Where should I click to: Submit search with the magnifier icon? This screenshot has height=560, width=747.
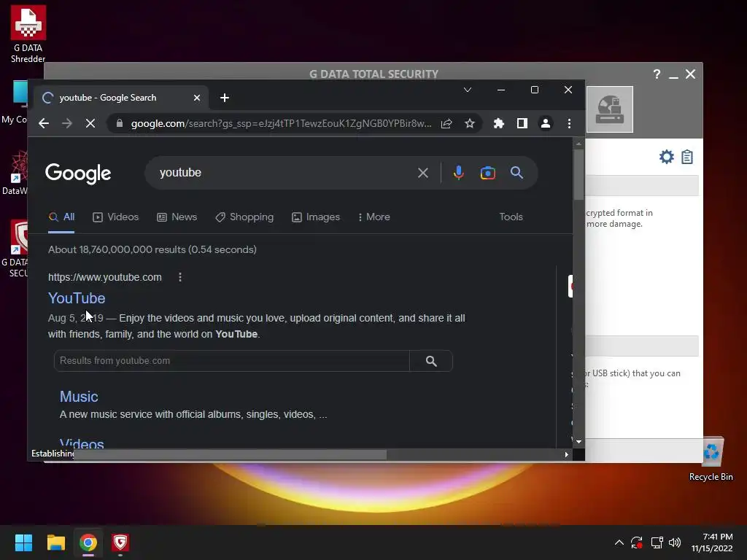(x=517, y=172)
